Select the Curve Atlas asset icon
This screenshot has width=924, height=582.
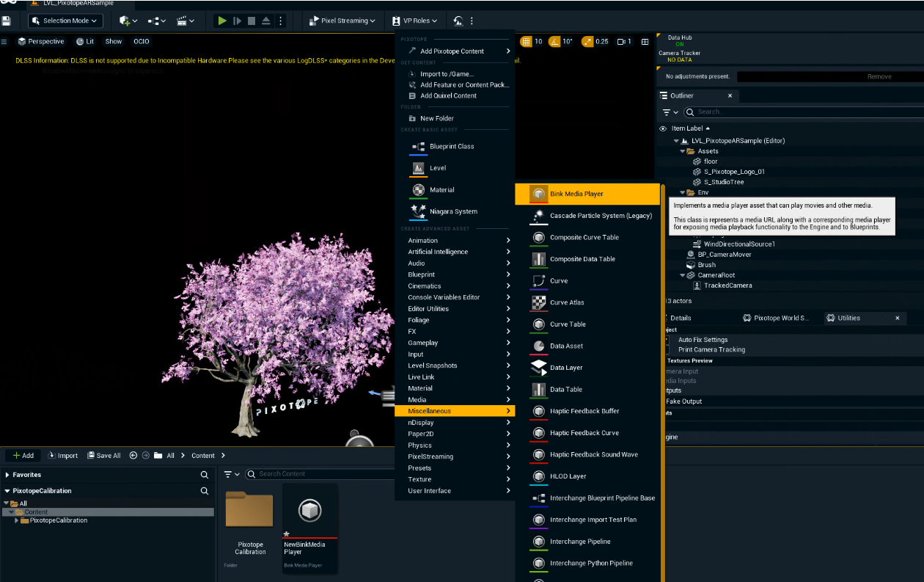pyautogui.click(x=539, y=302)
